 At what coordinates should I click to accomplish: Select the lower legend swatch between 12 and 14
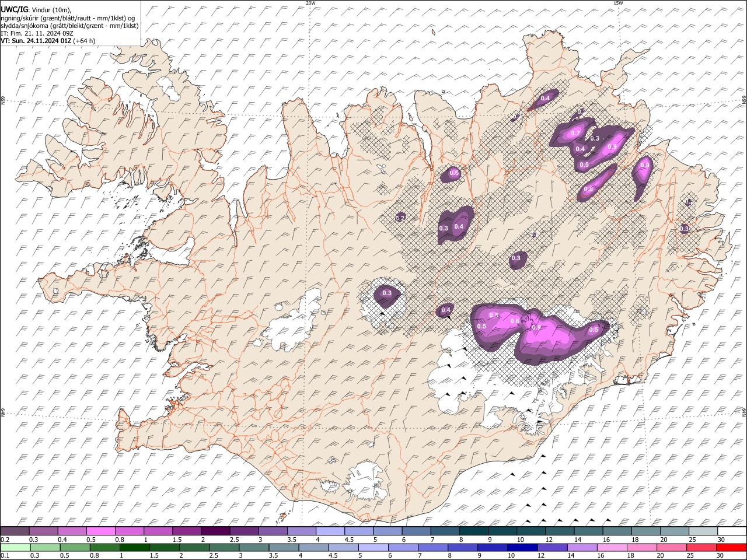(x=552, y=547)
